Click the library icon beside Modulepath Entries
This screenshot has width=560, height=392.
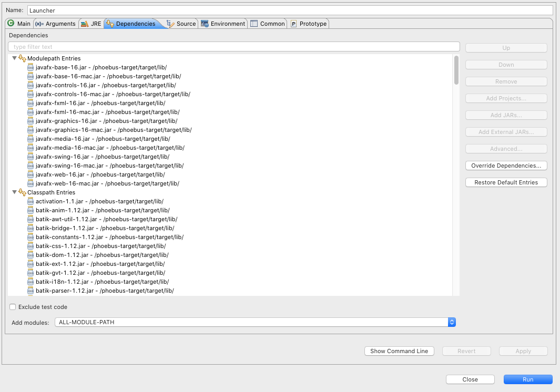22,58
